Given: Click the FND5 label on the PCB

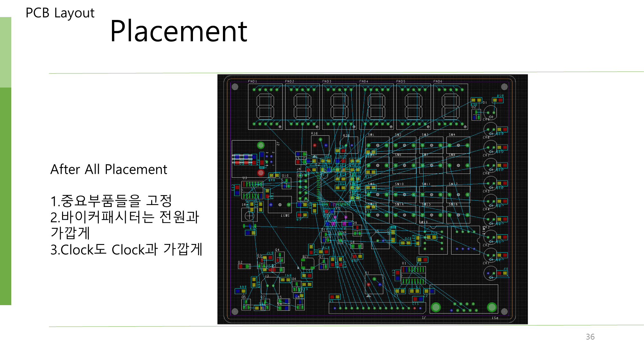Looking at the screenshot, I should 401,81.
